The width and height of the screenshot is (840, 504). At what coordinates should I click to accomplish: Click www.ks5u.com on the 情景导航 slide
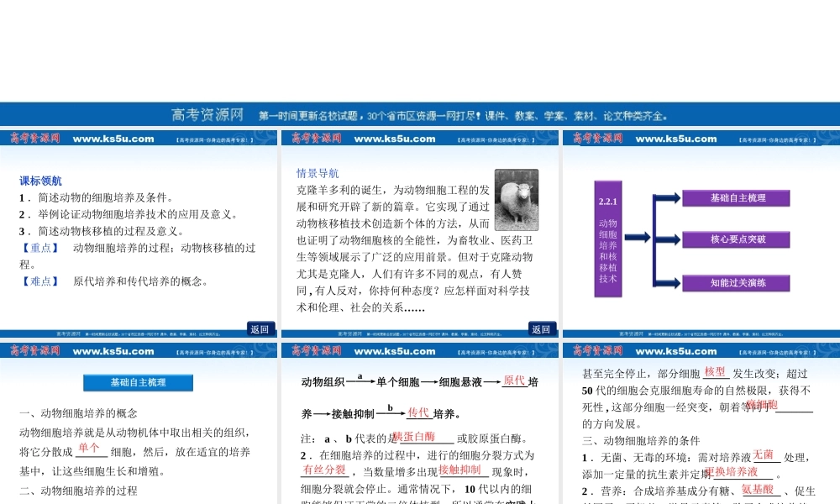pyautogui.click(x=395, y=139)
